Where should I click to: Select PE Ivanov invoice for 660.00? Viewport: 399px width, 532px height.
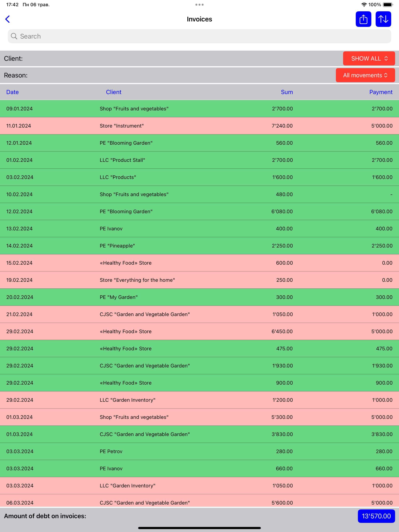(x=199, y=469)
